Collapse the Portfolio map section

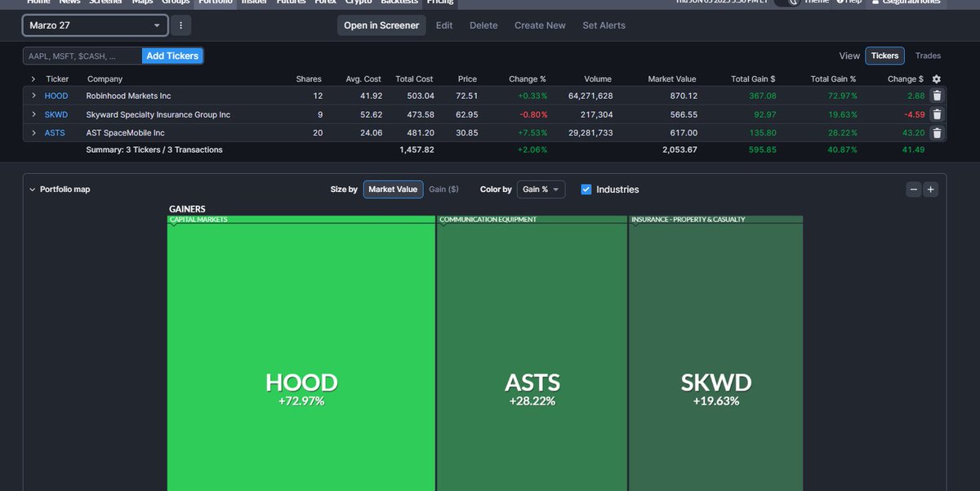point(33,190)
